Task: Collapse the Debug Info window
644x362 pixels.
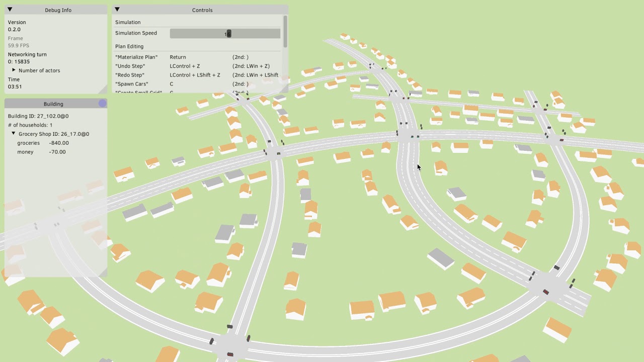Action: [10, 10]
